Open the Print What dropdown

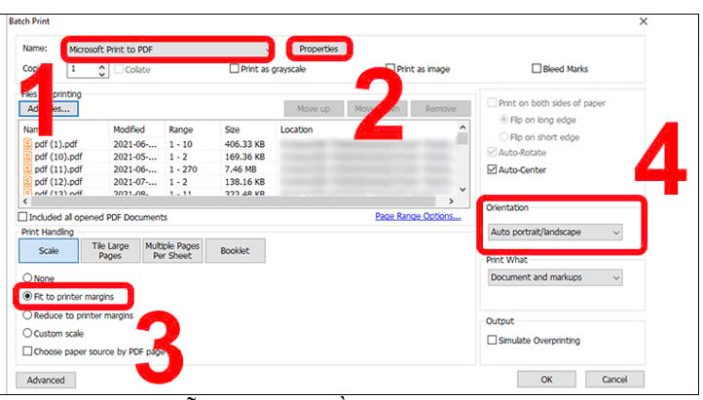coord(555,277)
